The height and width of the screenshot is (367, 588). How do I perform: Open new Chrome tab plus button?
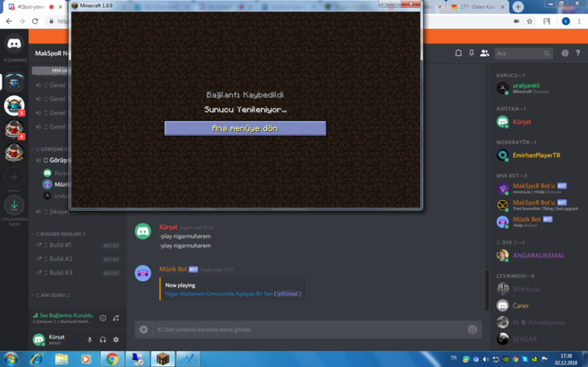[518, 7]
